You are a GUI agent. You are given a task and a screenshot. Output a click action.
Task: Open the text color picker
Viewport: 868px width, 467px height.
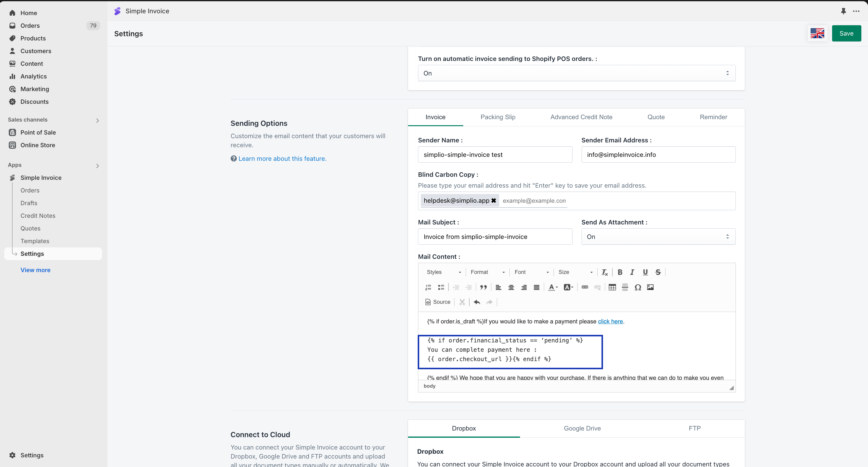(552, 287)
